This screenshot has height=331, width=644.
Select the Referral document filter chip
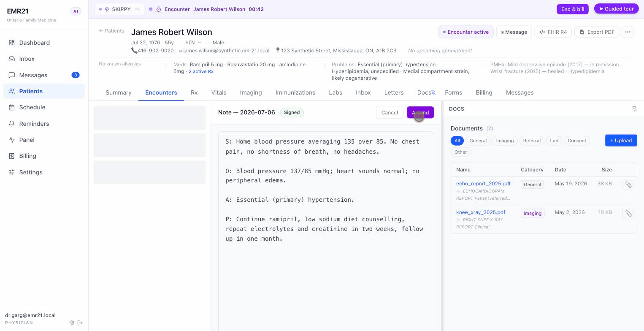click(532, 141)
